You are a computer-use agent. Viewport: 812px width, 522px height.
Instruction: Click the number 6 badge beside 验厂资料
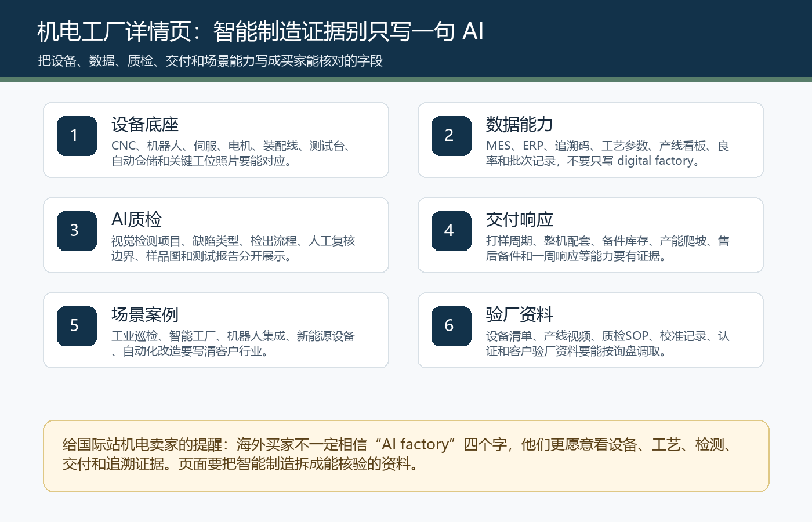(451, 326)
